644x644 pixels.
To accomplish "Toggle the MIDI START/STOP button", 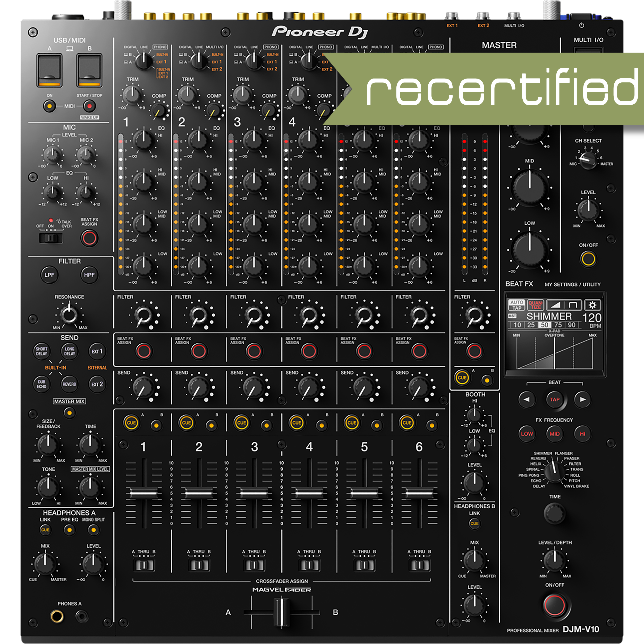I will [89, 106].
